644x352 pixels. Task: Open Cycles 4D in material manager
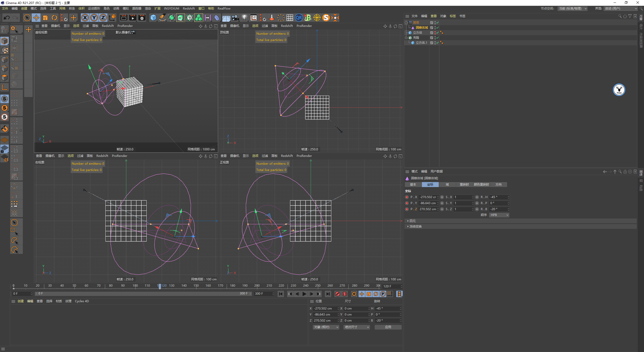tap(82, 301)
